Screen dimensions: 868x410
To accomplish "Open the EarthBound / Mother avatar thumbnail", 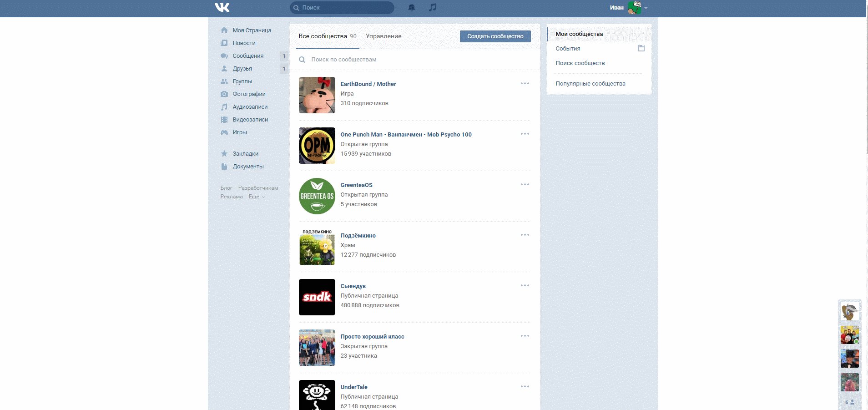I will 317,95.
